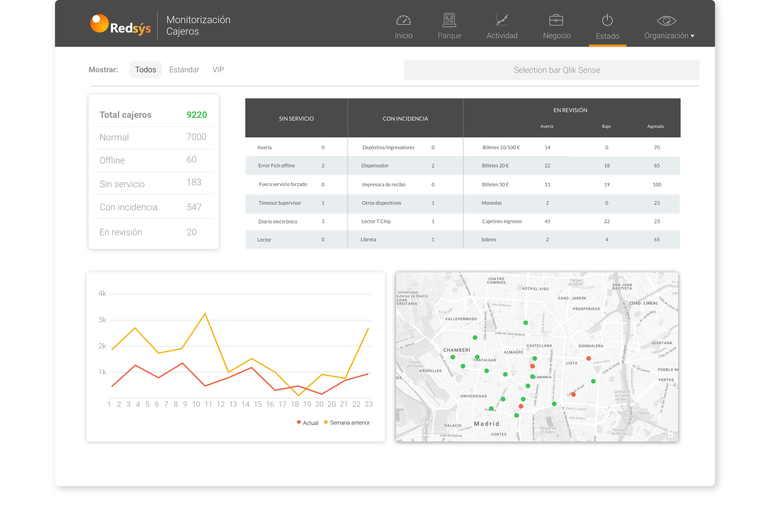Open Inicio via the speedometer icon

[x=403, y=20]
